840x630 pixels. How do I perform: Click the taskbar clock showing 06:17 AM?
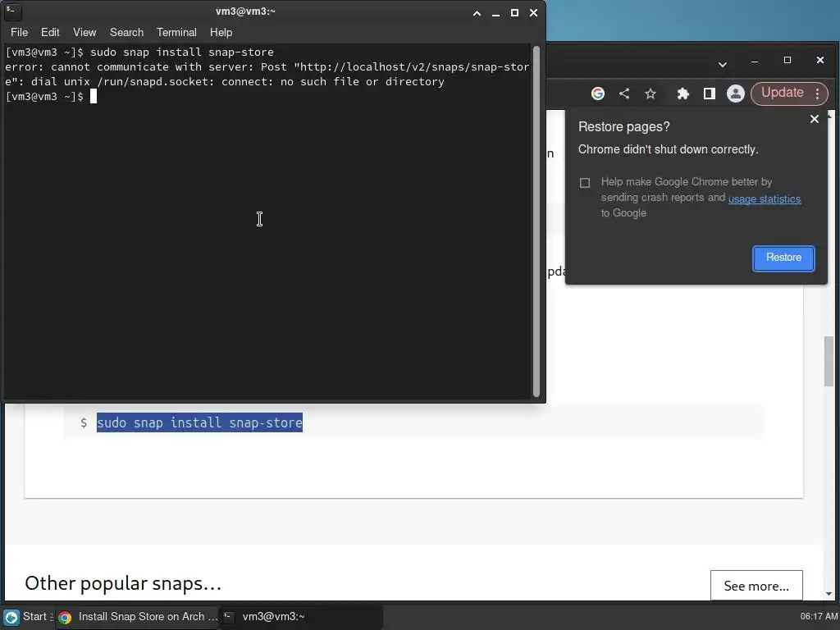click(819, 617)
